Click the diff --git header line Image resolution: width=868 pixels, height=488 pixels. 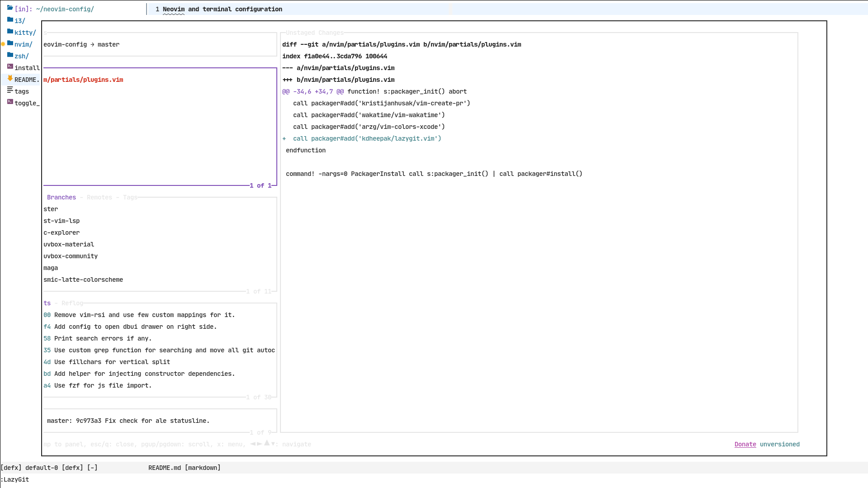click(x=402, y=44)
